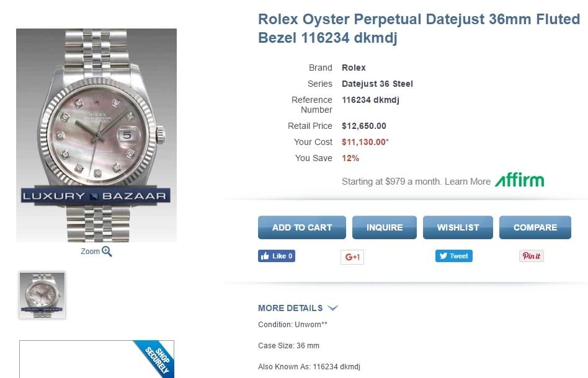Open the Affirm financing logo

pos(519,181)
